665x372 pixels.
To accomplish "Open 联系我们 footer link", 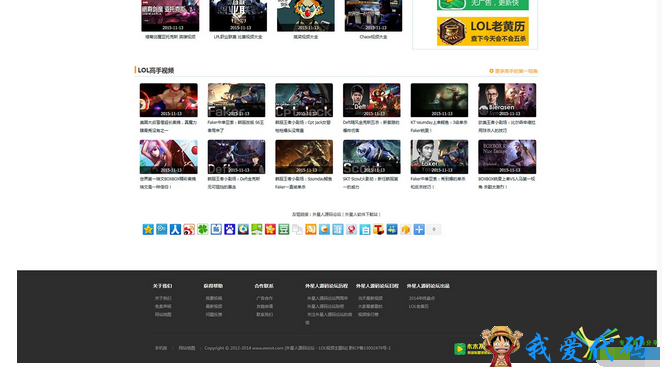I will 265,315.
